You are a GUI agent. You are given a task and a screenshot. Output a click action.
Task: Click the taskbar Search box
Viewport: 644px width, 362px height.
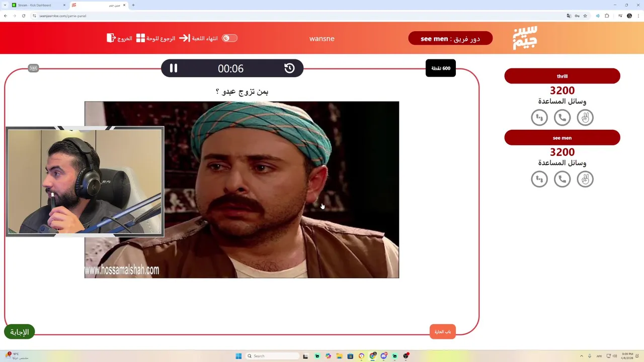tap(272, 356)
